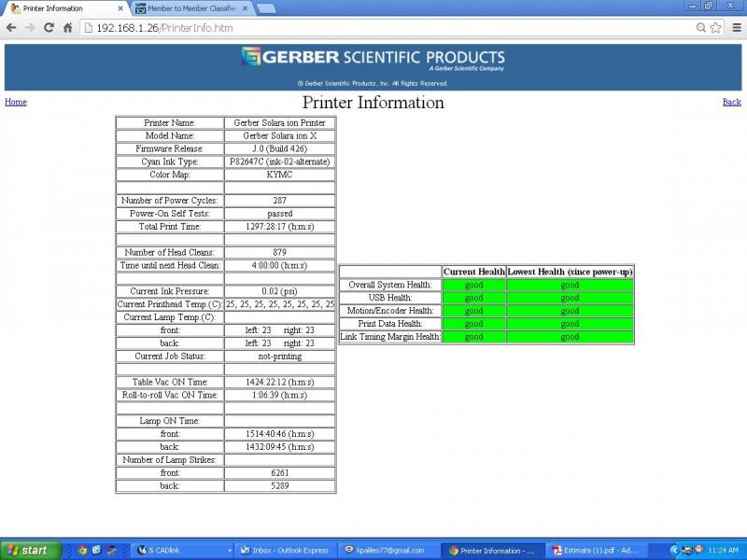Click printhead temperatures '25, 25, 25...' cell
Viewport: 747px width, 560px height.
279,304
